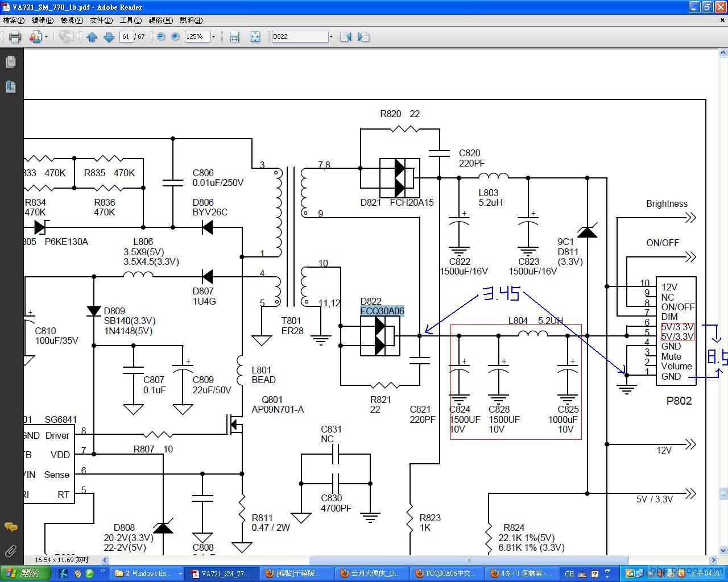The height and width of the screenshot is (582, 728).
Task: Open the dropdown arrow beside the collaborate icon
Action: (46, 37)
